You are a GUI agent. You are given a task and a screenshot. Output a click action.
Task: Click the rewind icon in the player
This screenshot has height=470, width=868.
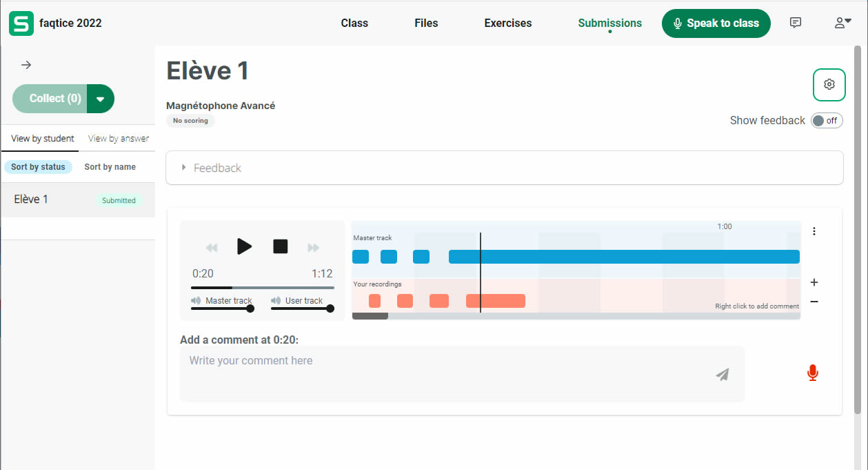coord(212,247)
